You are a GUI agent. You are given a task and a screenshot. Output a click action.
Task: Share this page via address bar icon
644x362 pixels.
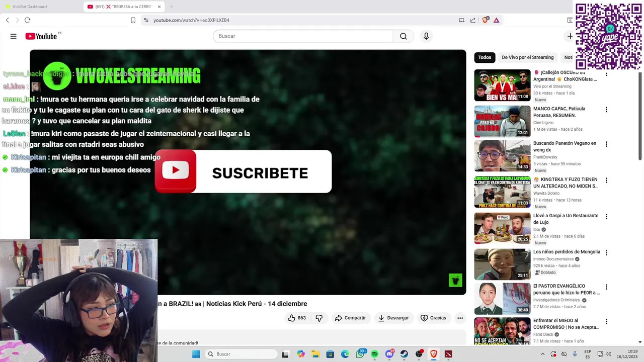473,20
